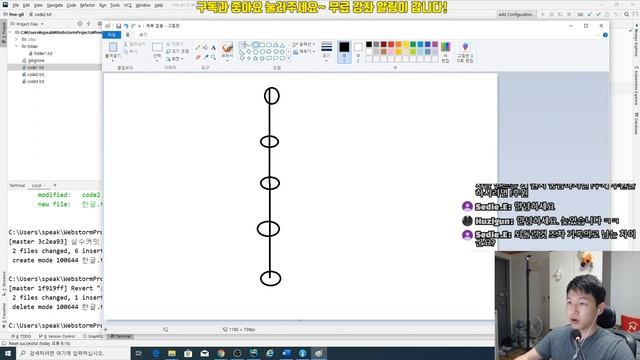640x360 pixels.
Task: Switch to the Home ribbon tab in Paint
Action: point(128,35)
